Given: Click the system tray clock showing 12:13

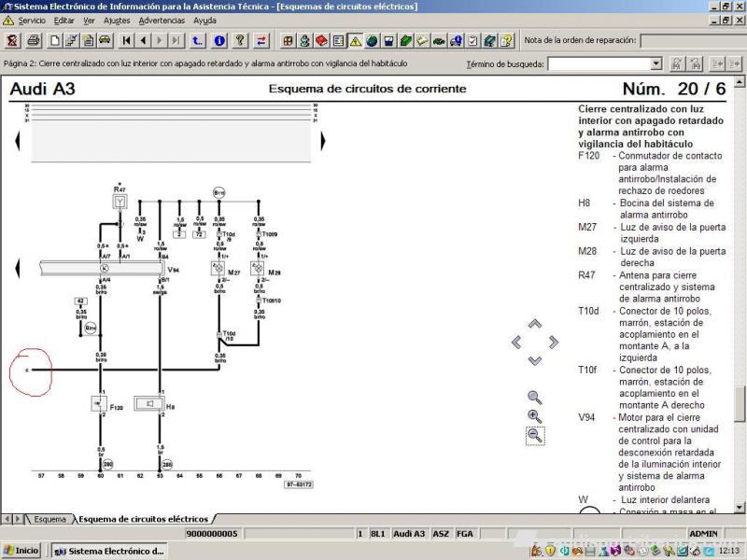Looking at the screenshot, I should point(729,551).
